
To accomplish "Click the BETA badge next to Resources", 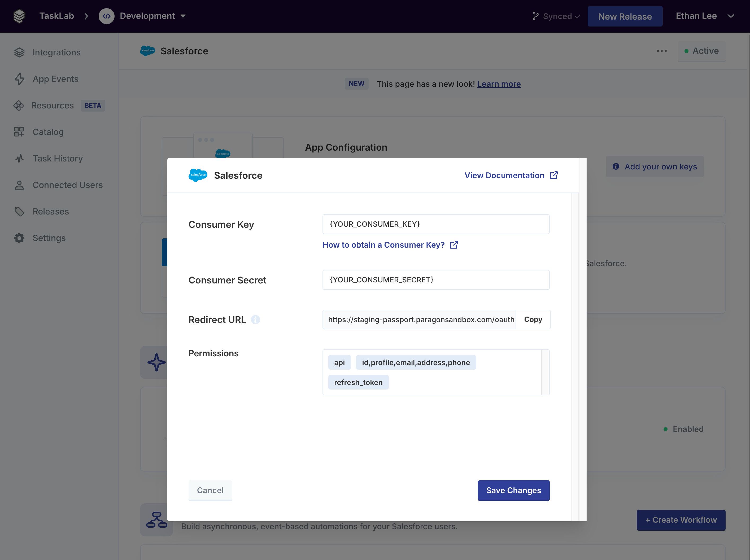I will coord(93,106).
